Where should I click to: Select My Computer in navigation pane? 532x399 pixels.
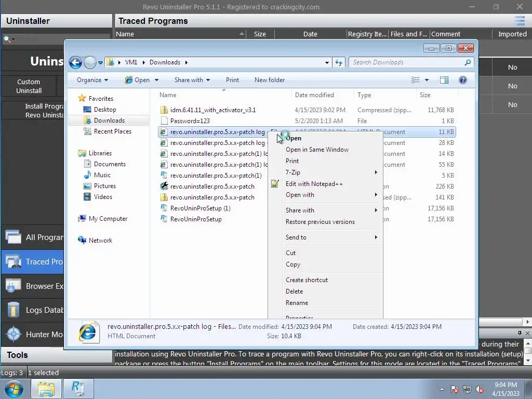(108, 219)
